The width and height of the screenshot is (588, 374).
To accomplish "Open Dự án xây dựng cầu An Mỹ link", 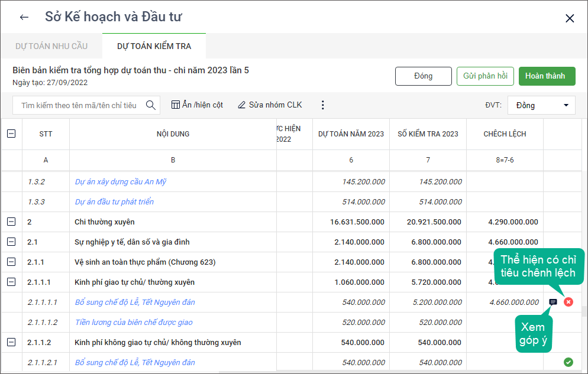I will (x=120, y=182).
